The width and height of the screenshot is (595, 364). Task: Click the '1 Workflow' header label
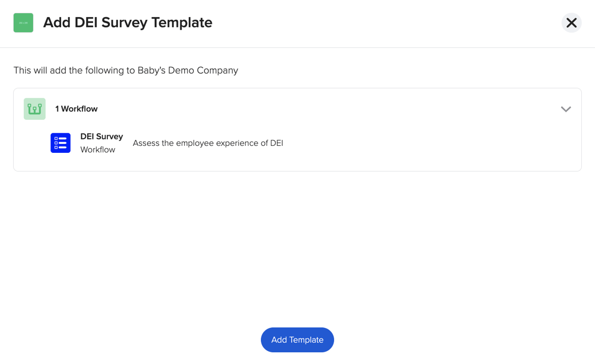pos(76,109)
